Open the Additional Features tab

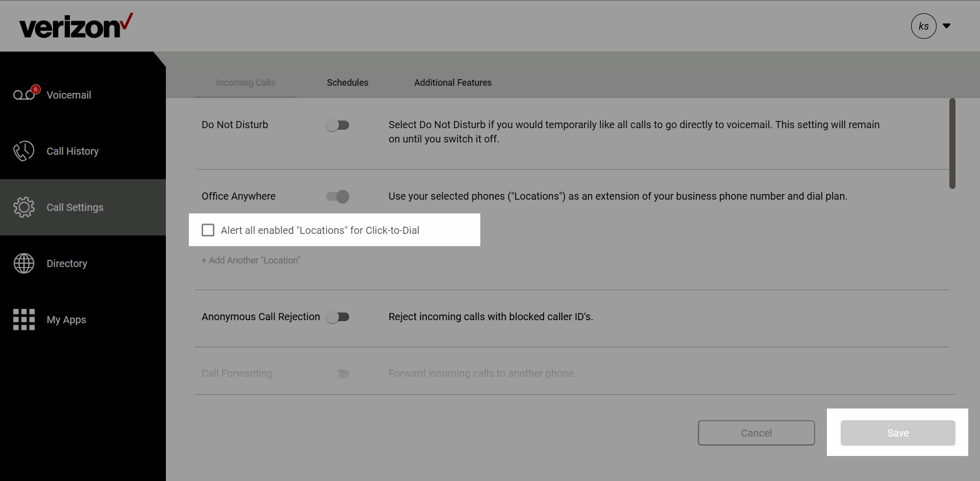point(453,83)
